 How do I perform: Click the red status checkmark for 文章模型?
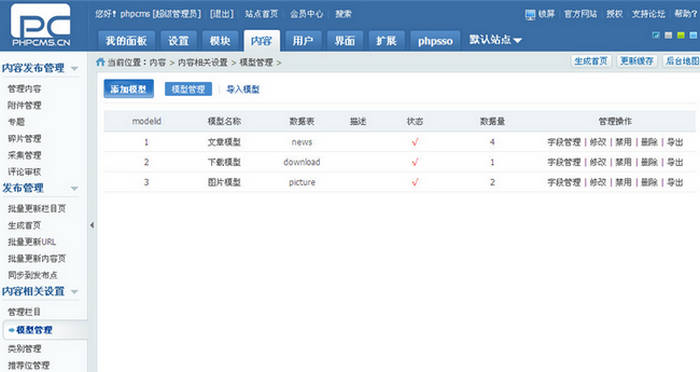pyautogui.click(x=415, y=142)
